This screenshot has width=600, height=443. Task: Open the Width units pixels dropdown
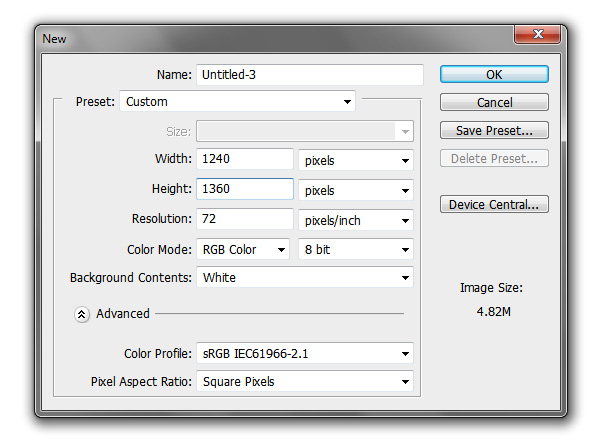pyautogui.click(x=356, y=160)
